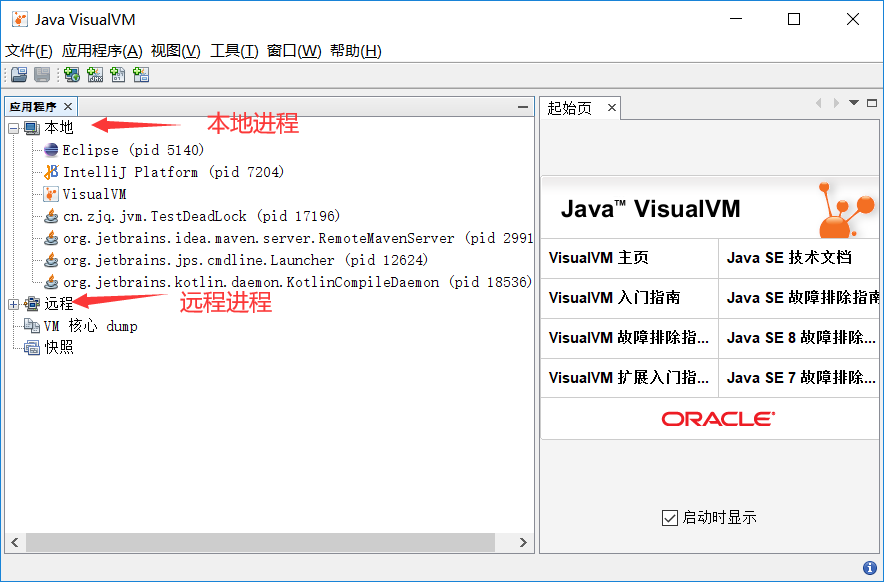Open the VisualVM 入门指南 link

(615, 297)
